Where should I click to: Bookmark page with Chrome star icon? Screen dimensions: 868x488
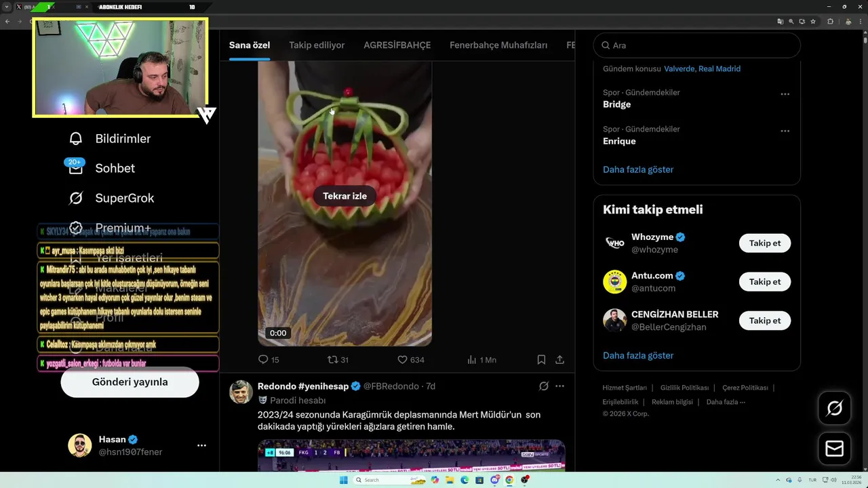813,22
